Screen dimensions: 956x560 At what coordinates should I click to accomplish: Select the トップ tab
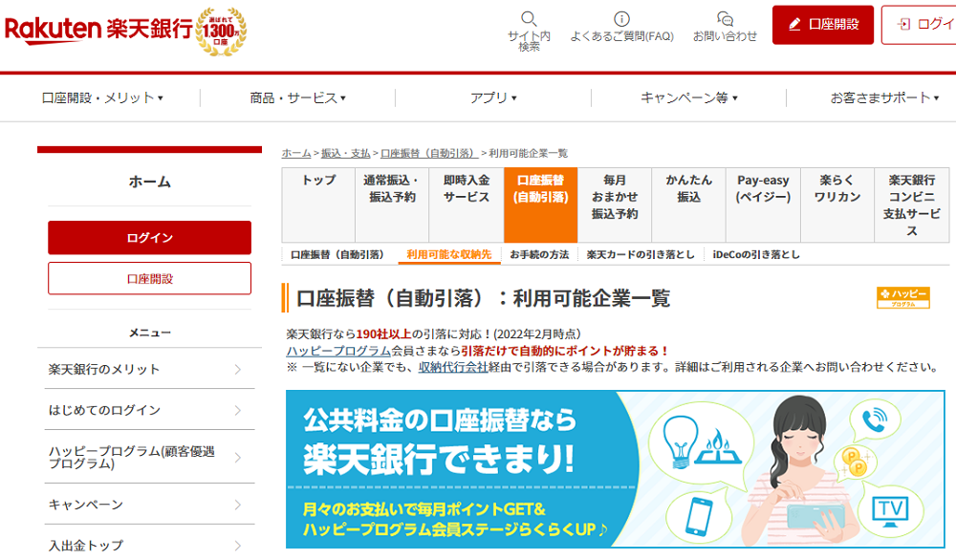[318, 205]
